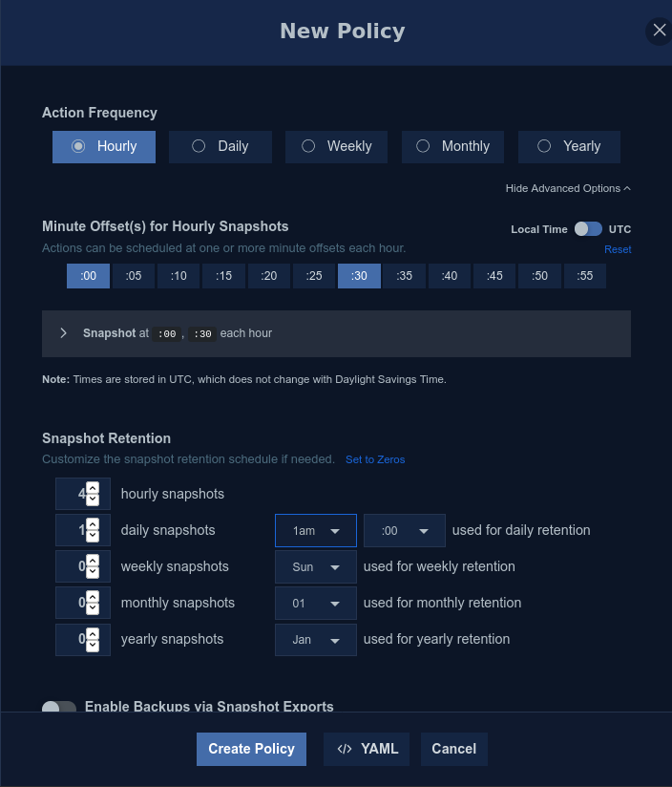672x787 pixels.
Task: Open the 01 monthly retention dropdown
Action: point(316,603)
